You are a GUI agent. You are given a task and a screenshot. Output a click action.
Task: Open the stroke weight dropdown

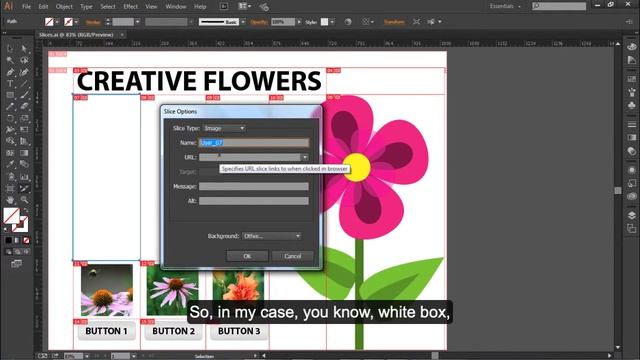point(138,22)
